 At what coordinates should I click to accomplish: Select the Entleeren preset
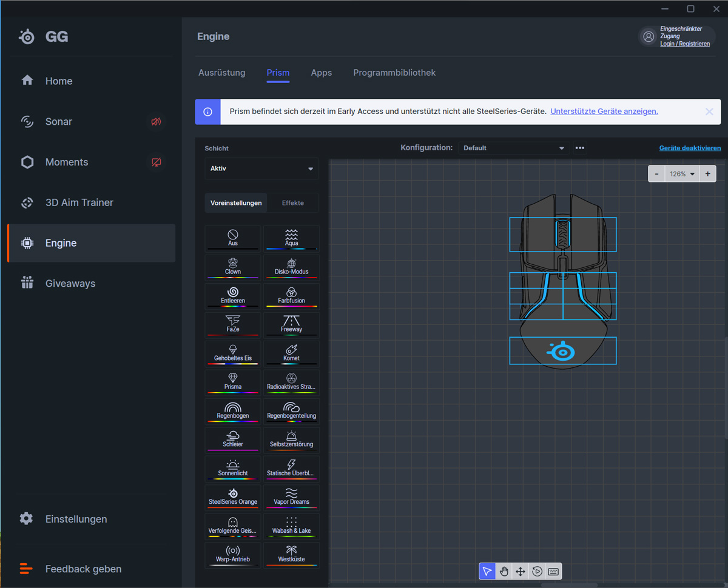click(x=233, y=296)
